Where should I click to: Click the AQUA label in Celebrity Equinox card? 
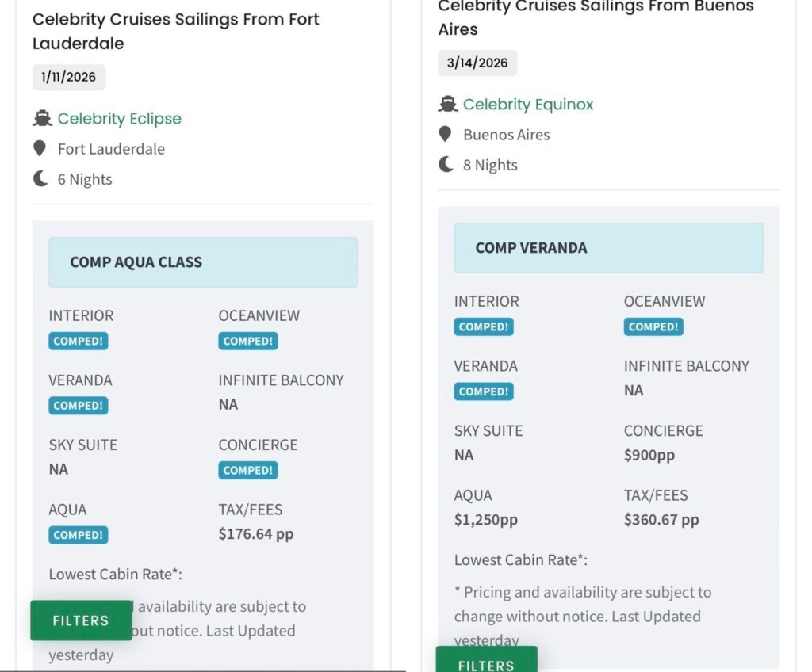[x=473, y=495]
